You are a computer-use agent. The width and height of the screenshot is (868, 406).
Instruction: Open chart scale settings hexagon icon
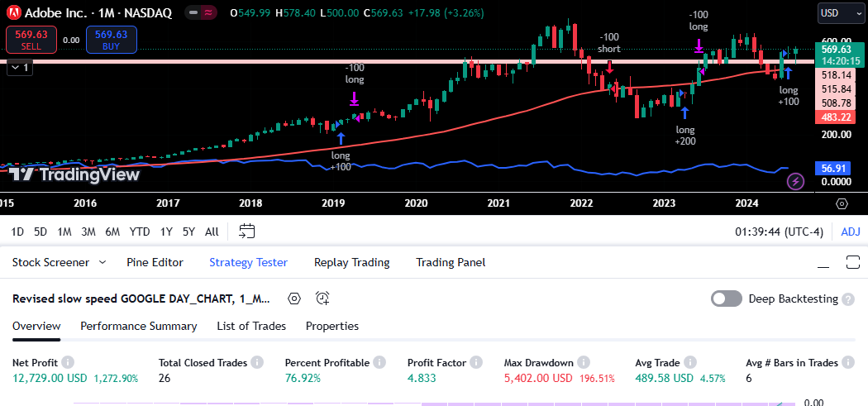pos(842,203)
